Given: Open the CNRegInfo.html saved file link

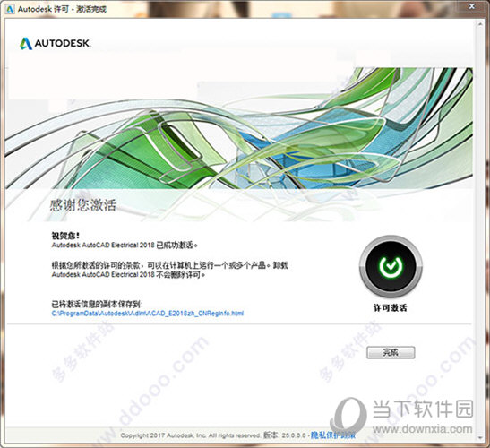Looking at the screenshot, I should click(148, 314).
